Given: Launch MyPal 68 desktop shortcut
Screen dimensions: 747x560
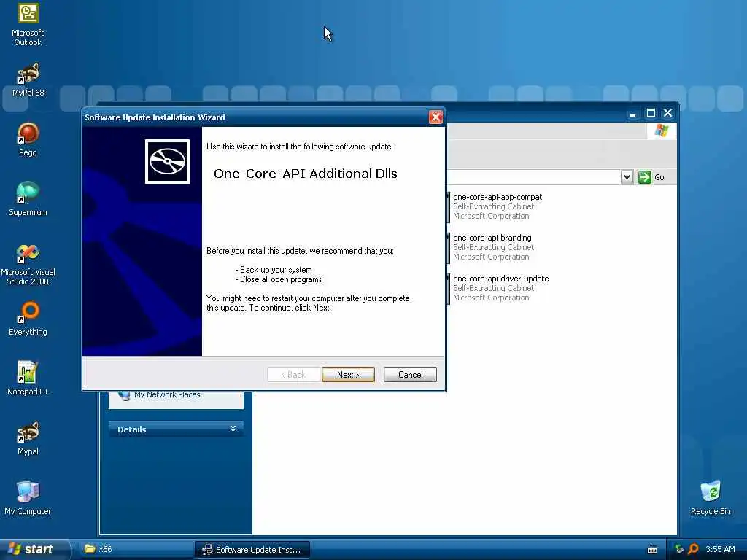Looking at the screenshot, I should (x=28, y=80).
